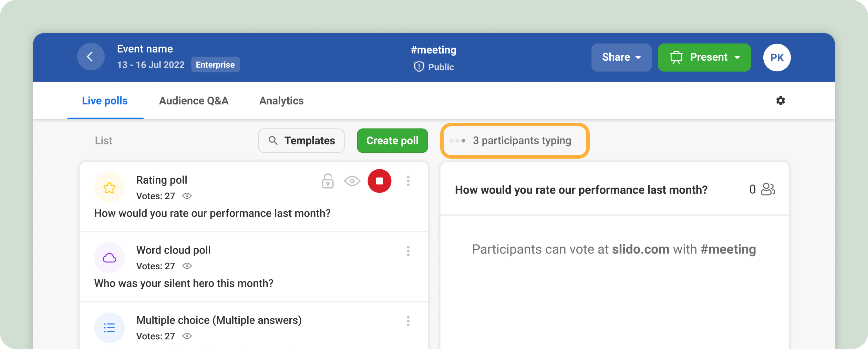
Task: Toggle eye beside Word cloud votes
Action: [x=187, y=266]
